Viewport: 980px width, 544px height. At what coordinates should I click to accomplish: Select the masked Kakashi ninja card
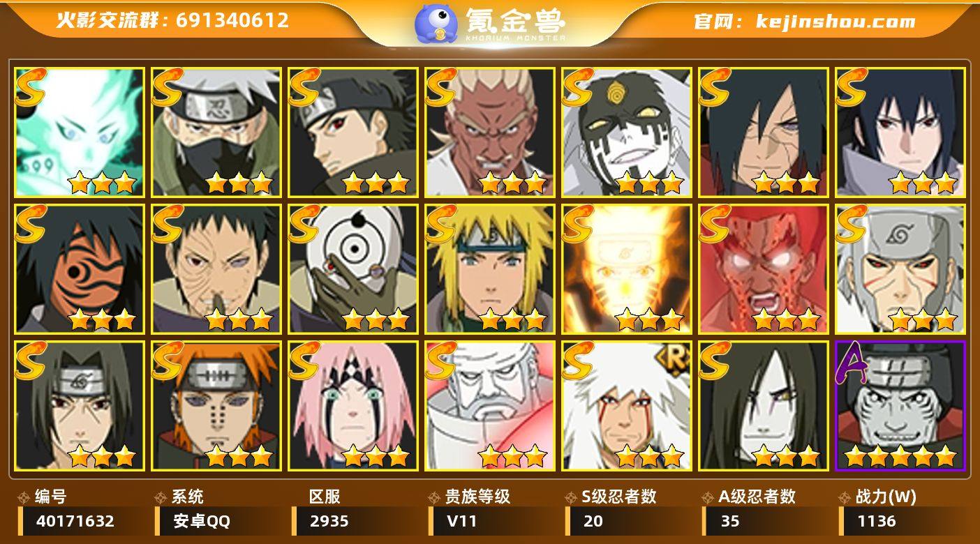click(x=216, y=132)
